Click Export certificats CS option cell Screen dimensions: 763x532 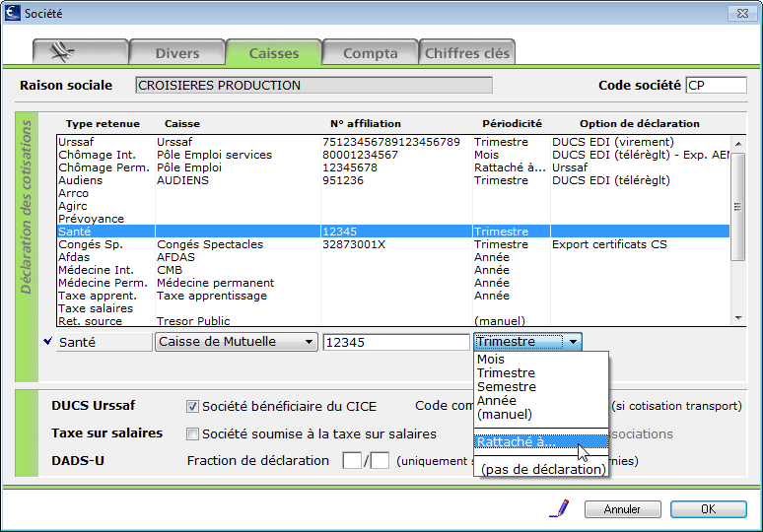[609, 244]
